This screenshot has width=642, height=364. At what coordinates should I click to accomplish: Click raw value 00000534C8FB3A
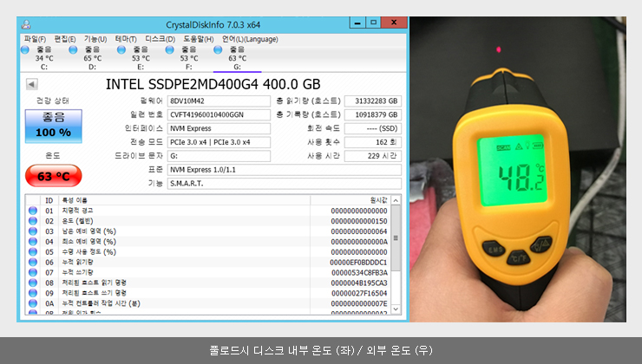(x=359, y=272)
